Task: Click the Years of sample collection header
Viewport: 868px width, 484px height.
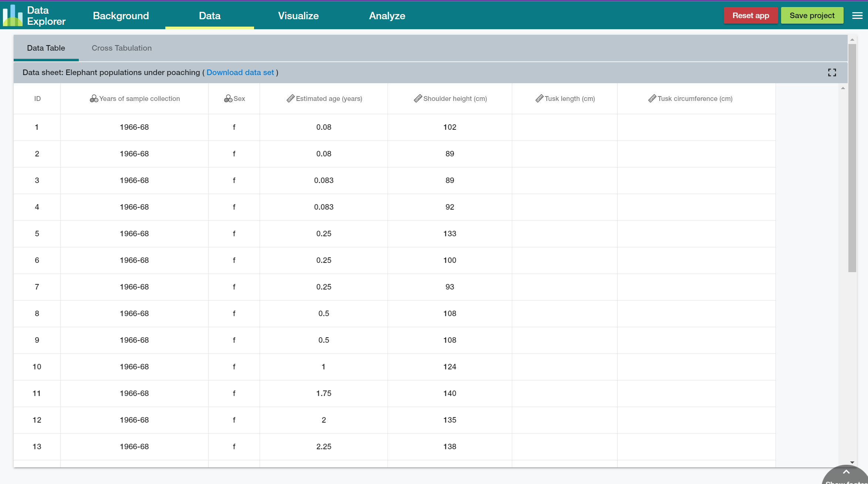Action: pos(139,99)
